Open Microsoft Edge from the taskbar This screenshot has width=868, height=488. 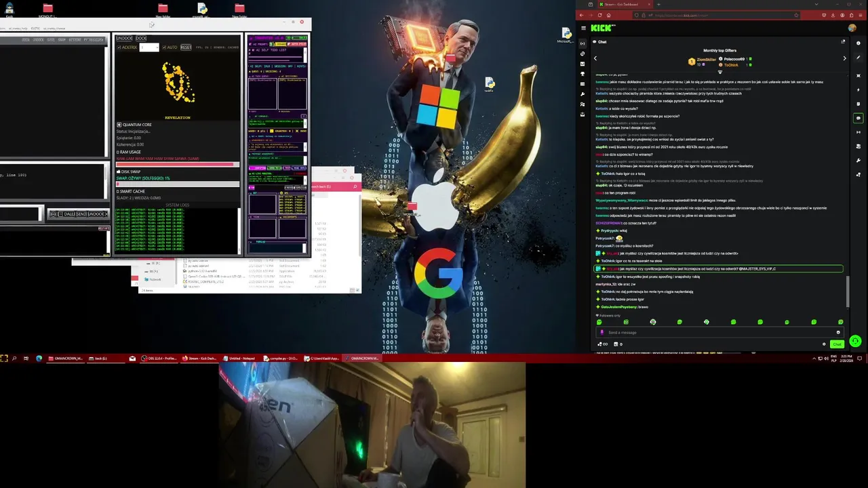coord(39,358)
